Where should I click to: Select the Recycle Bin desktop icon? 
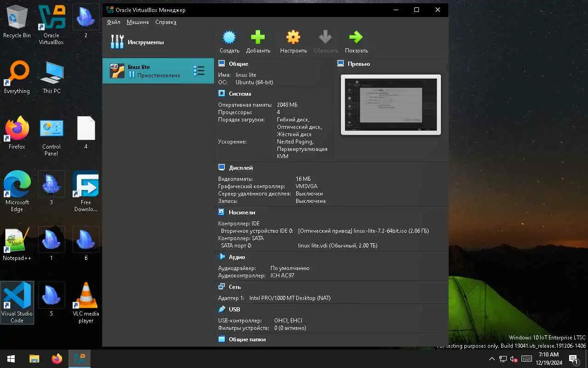(x=17, y=22)
